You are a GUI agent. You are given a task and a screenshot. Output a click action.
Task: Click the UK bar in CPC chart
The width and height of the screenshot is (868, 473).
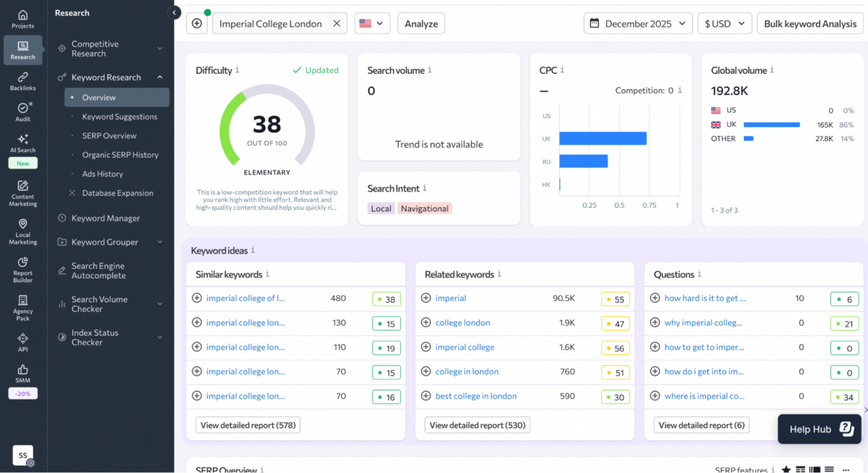[603, 138]
